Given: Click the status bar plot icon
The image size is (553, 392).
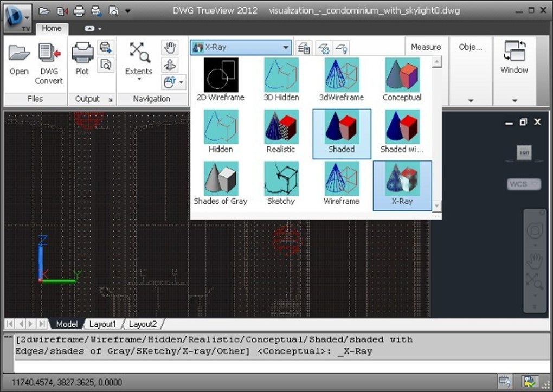Looking at the screenshot, I should coord(505,381).
